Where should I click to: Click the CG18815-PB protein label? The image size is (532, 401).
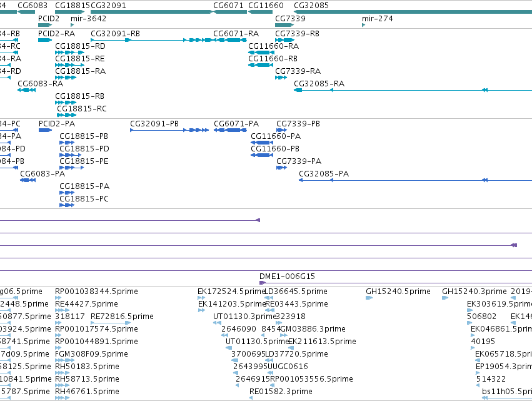tap(84, 136)
